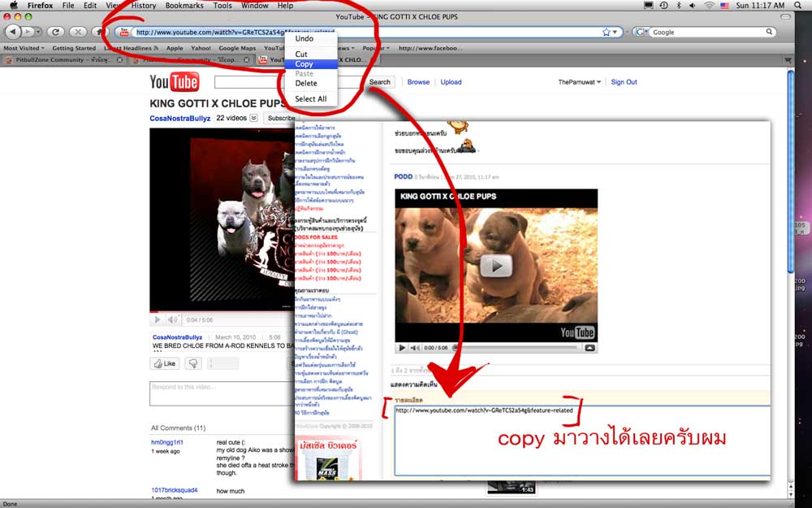This screenshot has height=508, width=812.
Task: Click the display icon in the menu bar
Action: coord(648,5)
